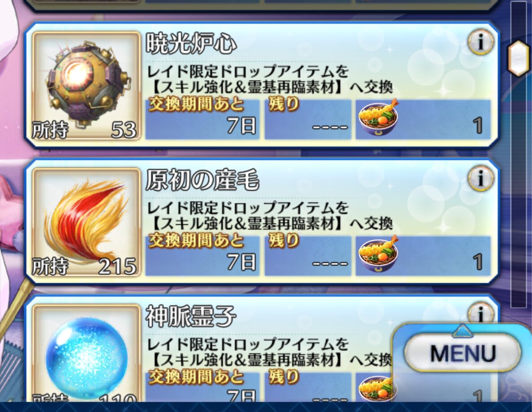Click 原初の産毛 exchange cost value 1
Screen dimensions: 532x412
478,262
